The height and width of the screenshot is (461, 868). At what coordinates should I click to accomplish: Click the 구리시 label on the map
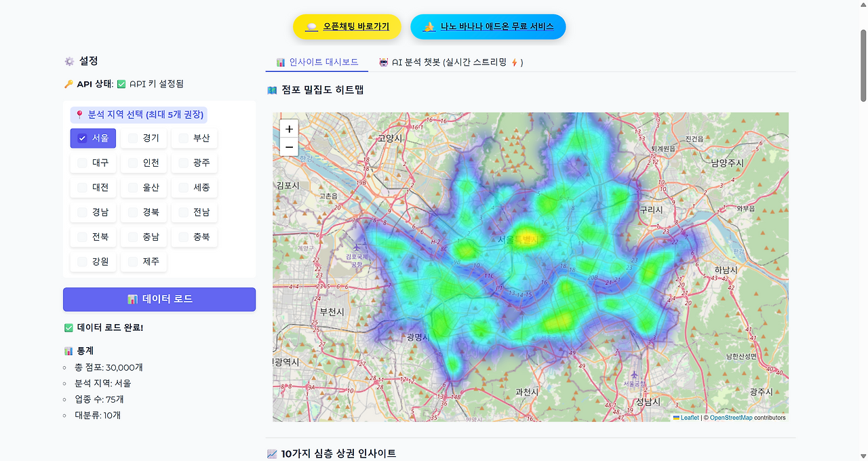coord(651,210)
